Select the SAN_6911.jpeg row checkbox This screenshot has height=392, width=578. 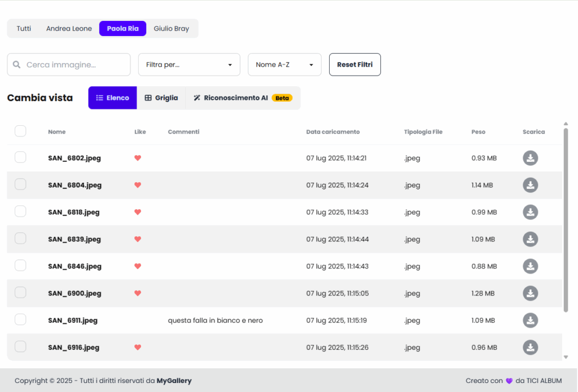tap(20, 320)
